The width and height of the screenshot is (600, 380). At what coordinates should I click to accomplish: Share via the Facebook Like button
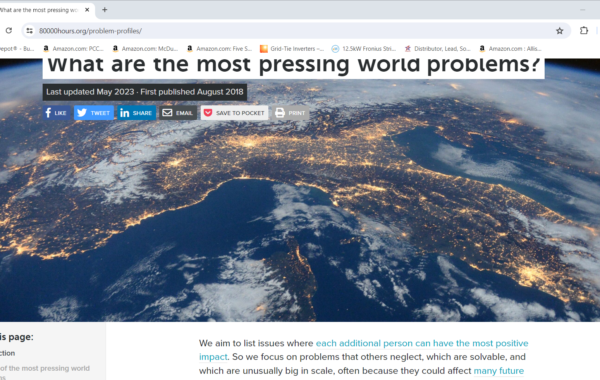click(x=56, y=113)
